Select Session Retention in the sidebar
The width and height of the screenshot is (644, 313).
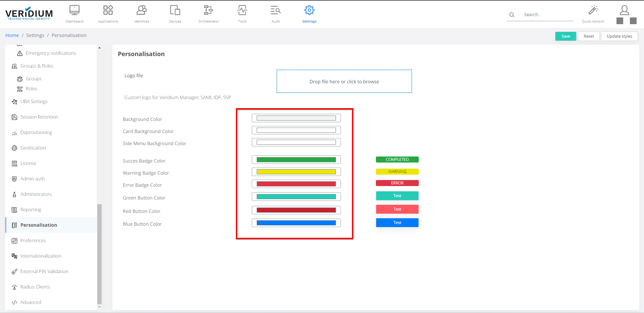pyautogui.click(x=39, y=117)
